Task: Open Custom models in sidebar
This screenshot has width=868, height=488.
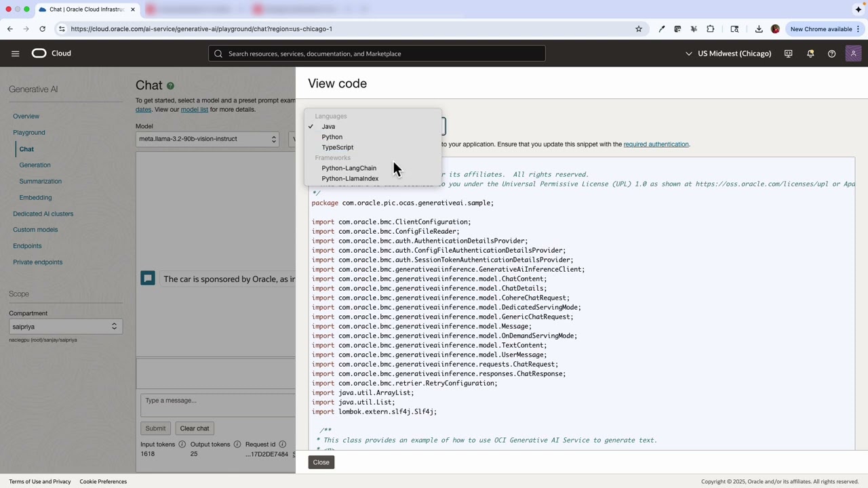Action: click(x=35, y=230)
